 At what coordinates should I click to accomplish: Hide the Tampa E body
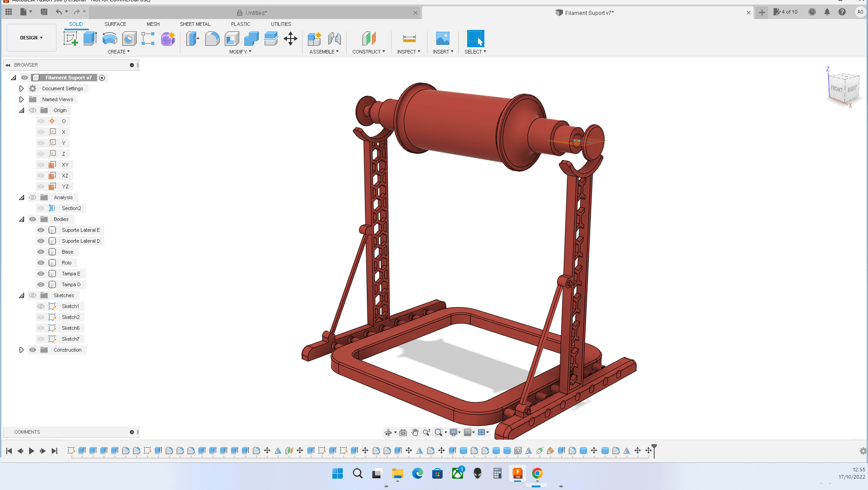coord(41,274)
